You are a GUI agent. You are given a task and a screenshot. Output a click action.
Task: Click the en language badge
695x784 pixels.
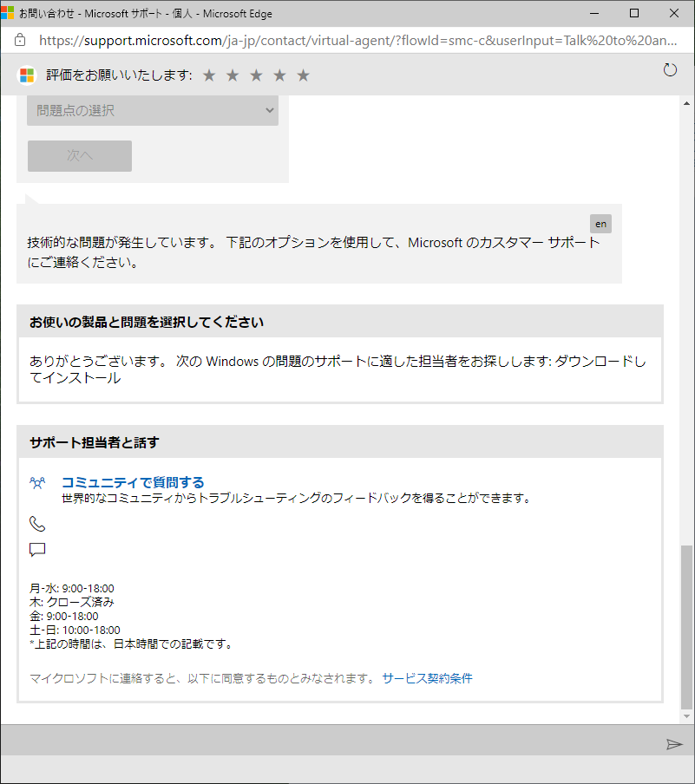(600, 224)
